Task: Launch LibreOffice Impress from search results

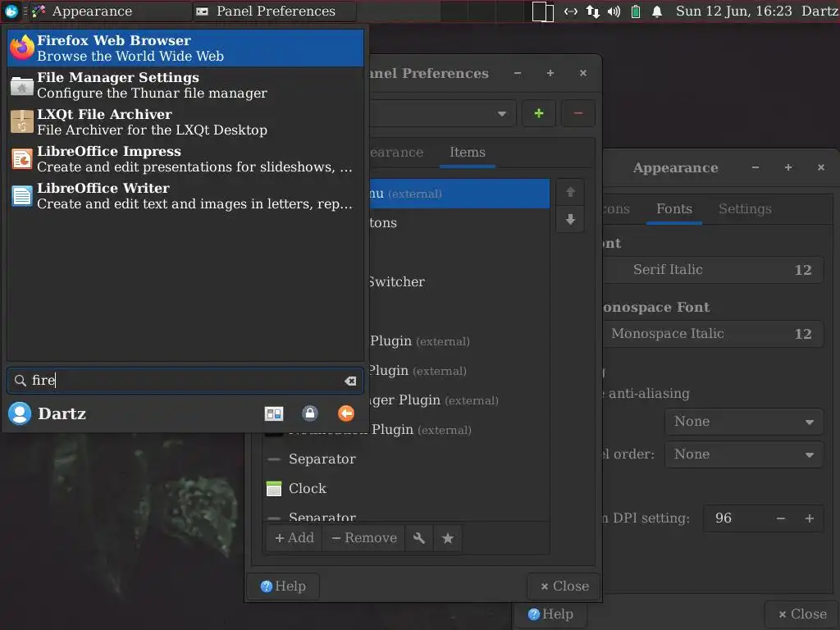Action: [185, 159]
